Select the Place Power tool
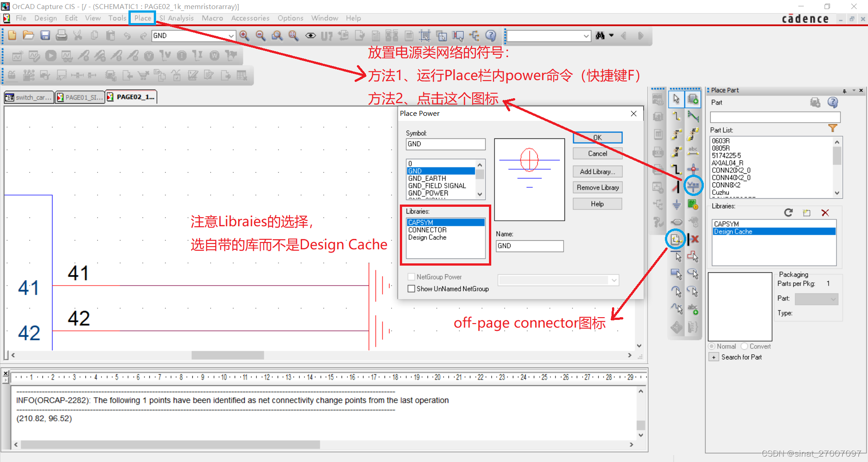This screenshot has width=868, height=462. [x=693, y=185]
